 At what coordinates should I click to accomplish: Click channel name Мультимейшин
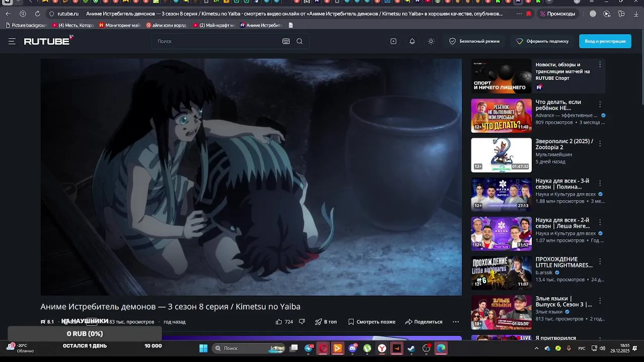click(x=553, y=155)
